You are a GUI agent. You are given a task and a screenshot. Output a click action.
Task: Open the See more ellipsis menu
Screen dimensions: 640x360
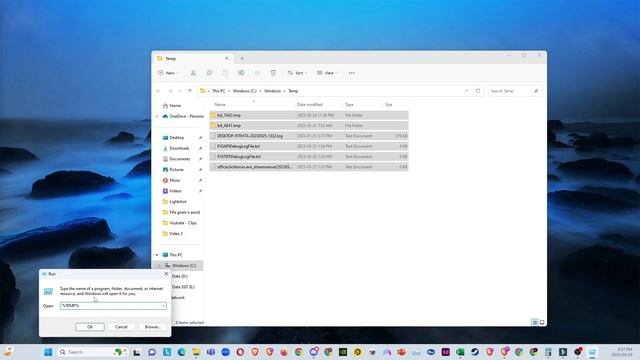351,73
